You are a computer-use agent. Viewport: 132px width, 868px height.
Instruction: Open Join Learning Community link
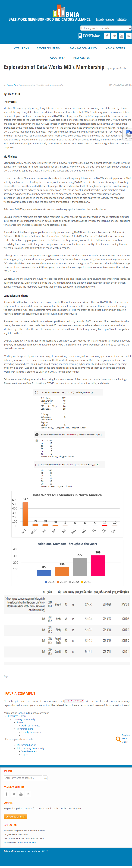31,748
